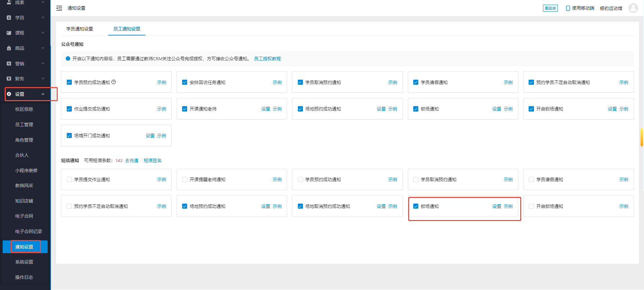
Task: Click the 学员 sidebar icon
Action: pos(9,17)
